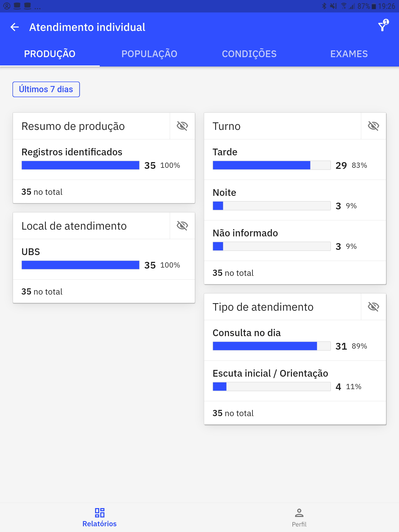
Task: Switch to the Condições tab
Action: [x=249, y=54]
